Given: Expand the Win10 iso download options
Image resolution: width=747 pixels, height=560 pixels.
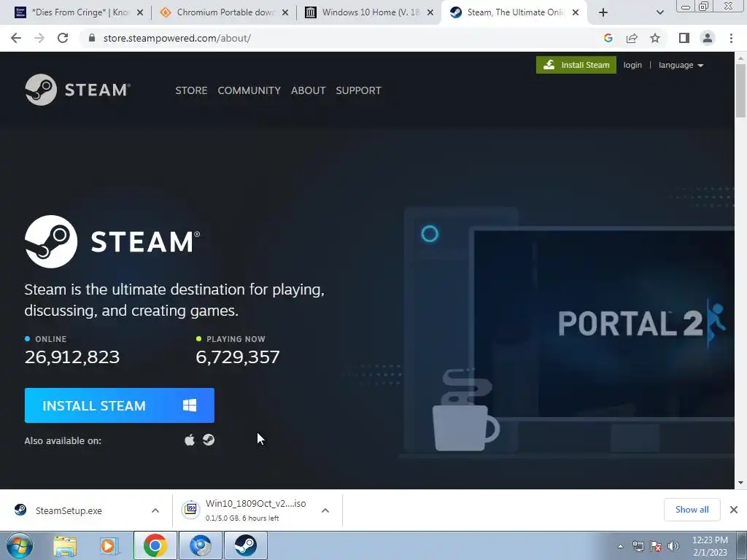Looking at the screenshot, I should (325, 510).
